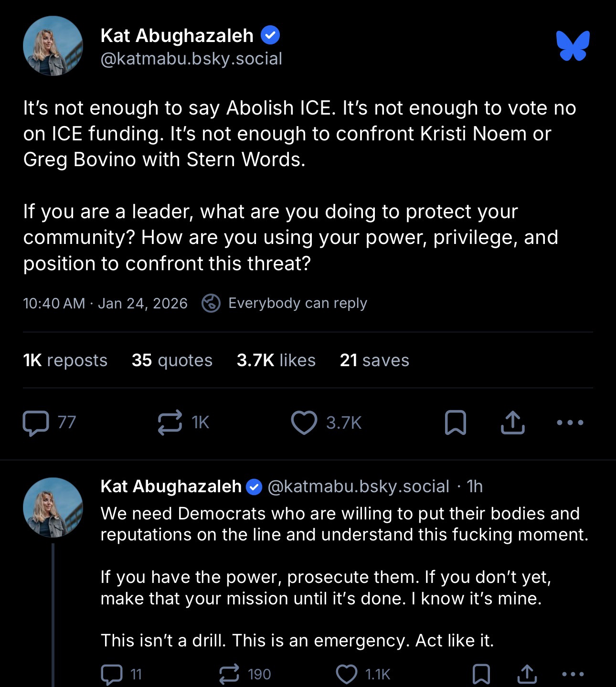Open @katmabu.bsky.social handle in main post
This screenshot has width=616, height=687.
click(x=191, y=59)
